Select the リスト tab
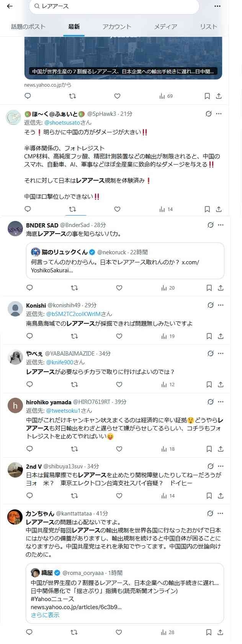242x644 pixels. click(x=208, y=27)
